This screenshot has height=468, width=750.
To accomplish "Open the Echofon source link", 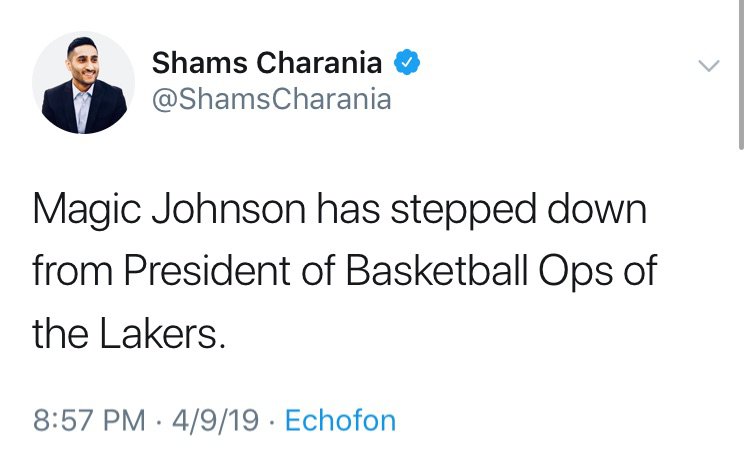I will (x=340, y=421).
